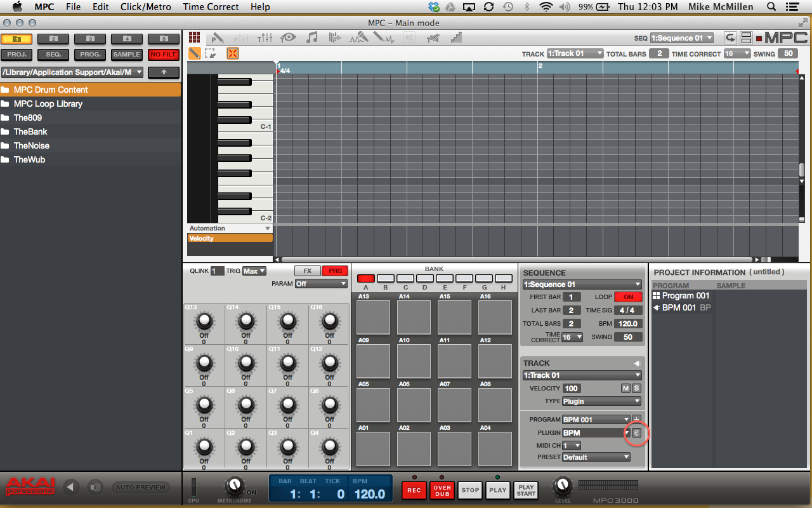This screenshot has height=508, width=812.
Task: Open TRACK dropdown above the grid
Action: coord(575,53)
